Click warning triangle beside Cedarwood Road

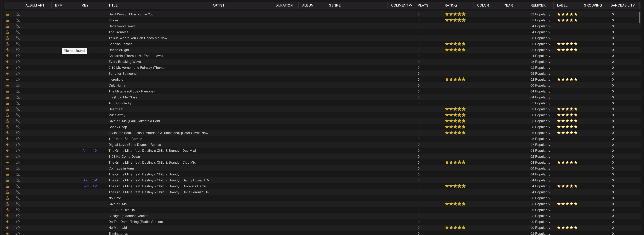point(8,26)
